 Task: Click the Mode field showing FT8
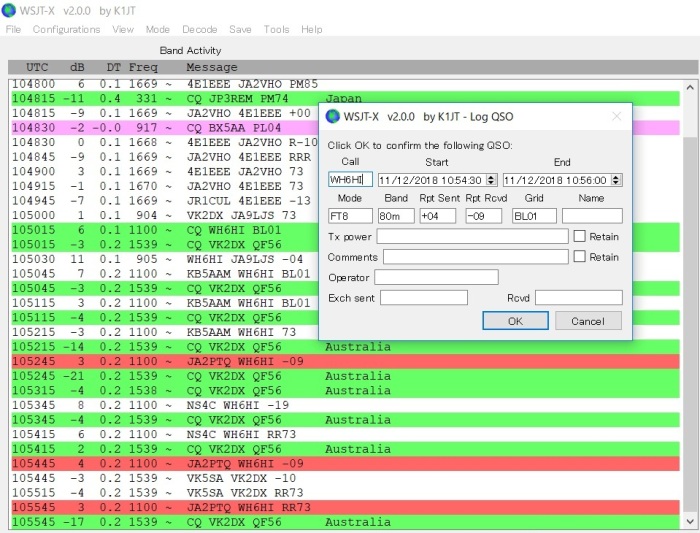350,216
